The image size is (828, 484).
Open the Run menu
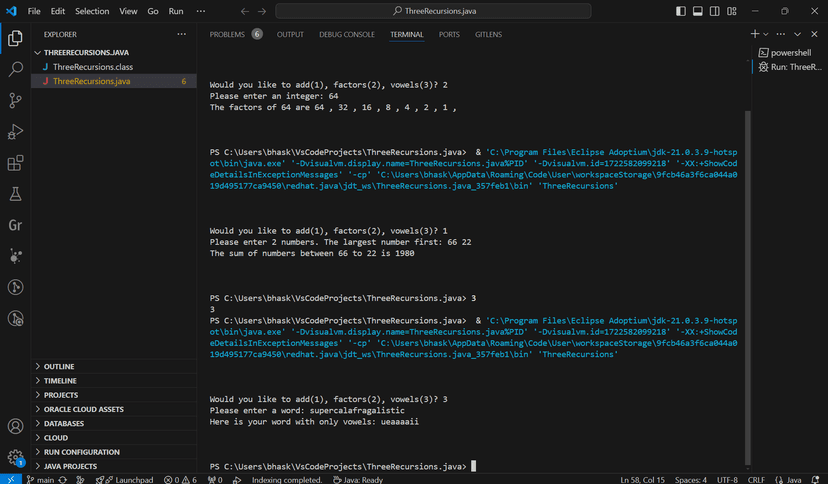click(x=176, y=11)
